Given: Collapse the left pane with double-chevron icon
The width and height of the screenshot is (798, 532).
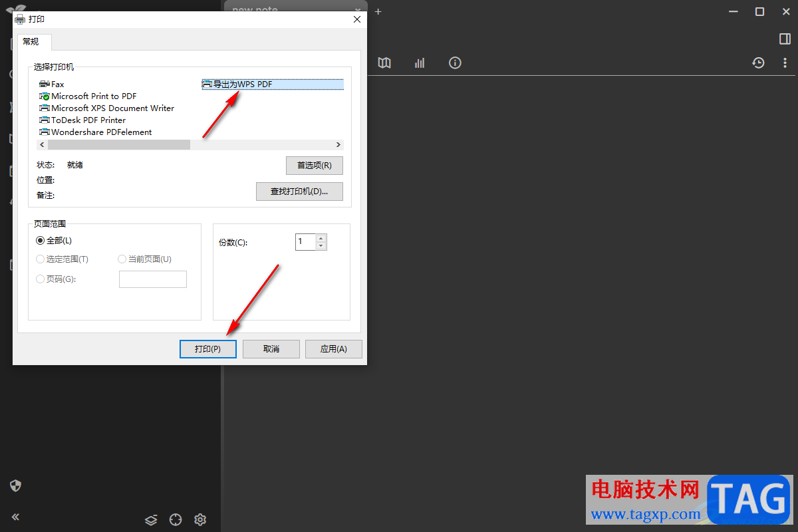Looking at the screenshot, I should [x=15, y=517].
